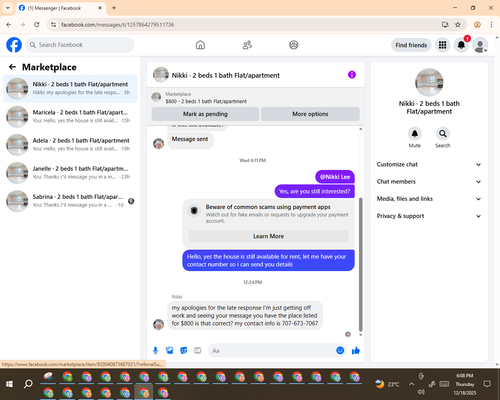
Task: Open the Janelle conversation
Action: [70, 173]
